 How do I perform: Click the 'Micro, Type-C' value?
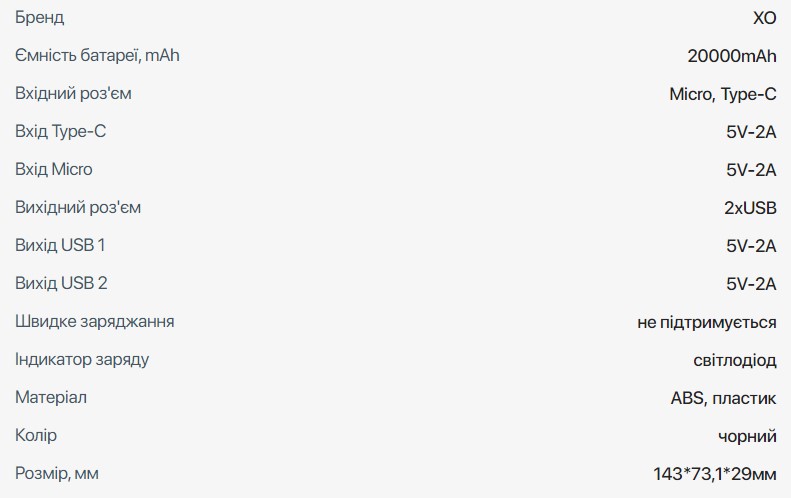(x=722, y=94)
